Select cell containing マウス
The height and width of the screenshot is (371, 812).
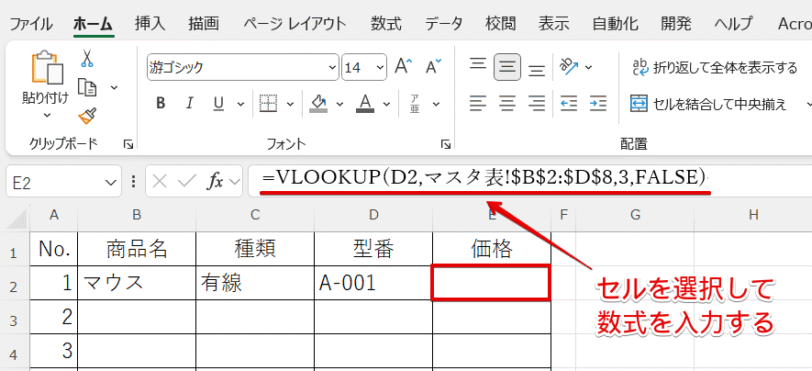(137, 283)
